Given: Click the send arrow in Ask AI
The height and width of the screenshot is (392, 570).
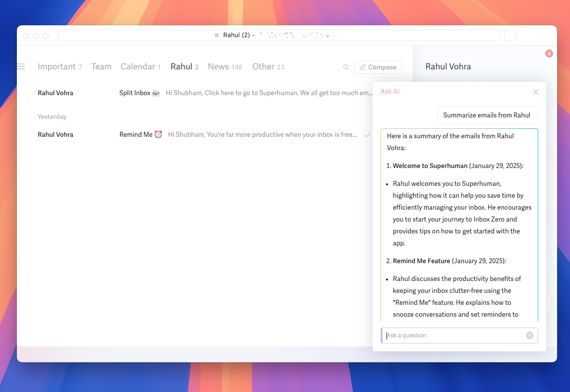Looking at the screenshot, I should click(530, 336).
